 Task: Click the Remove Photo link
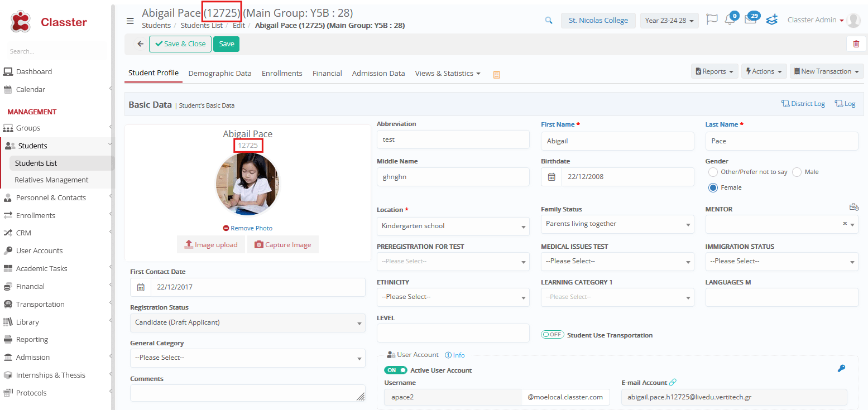(x=248, y=228)
